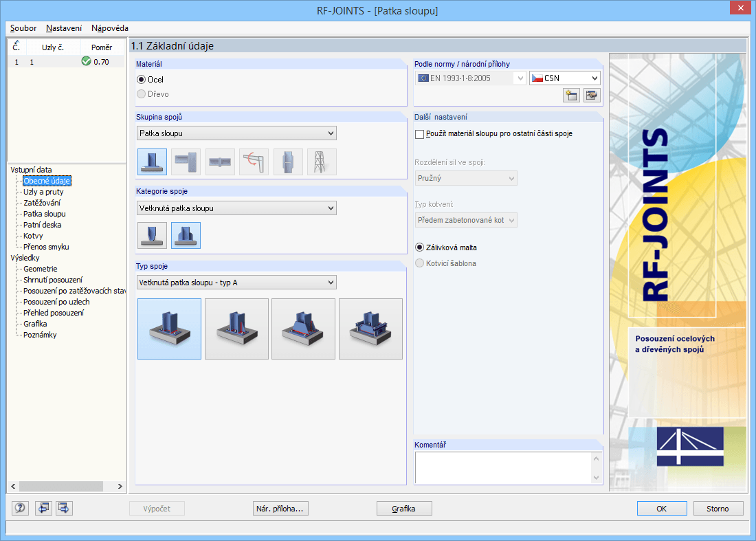Viewport: 756px width, 541px height.
Task: Select the frame knee joint group icon
Action: click(254, 162)
